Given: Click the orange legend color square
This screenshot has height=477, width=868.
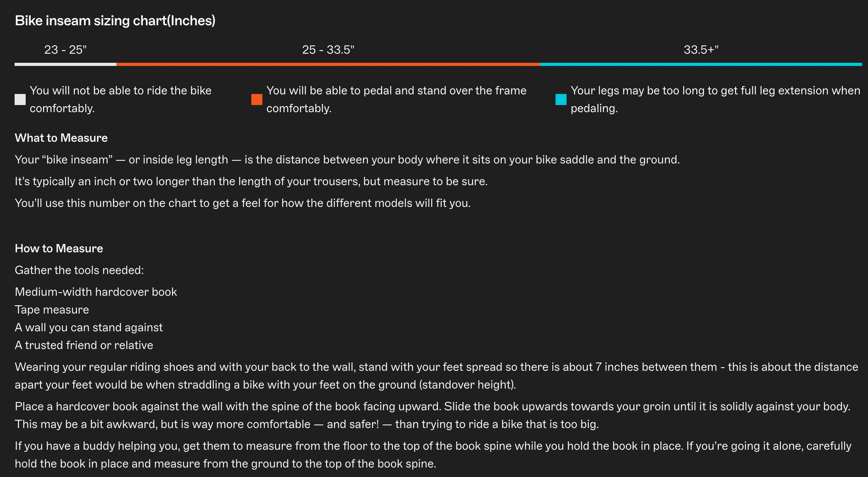Looking at the screenshot, I should [x=257, y=100].
